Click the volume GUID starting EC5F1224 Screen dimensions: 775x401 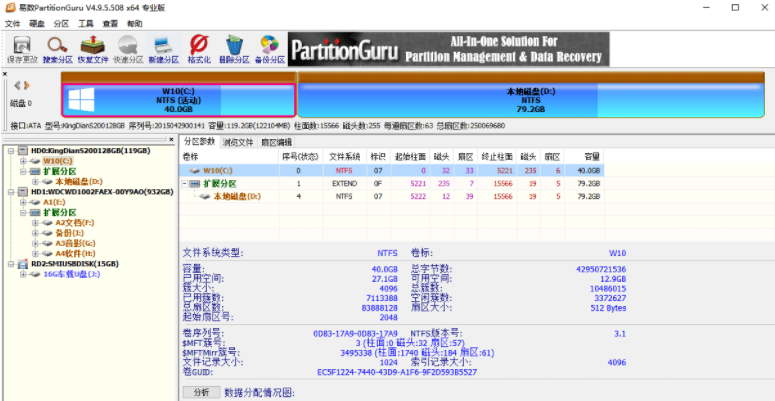(x=397, y=372)
